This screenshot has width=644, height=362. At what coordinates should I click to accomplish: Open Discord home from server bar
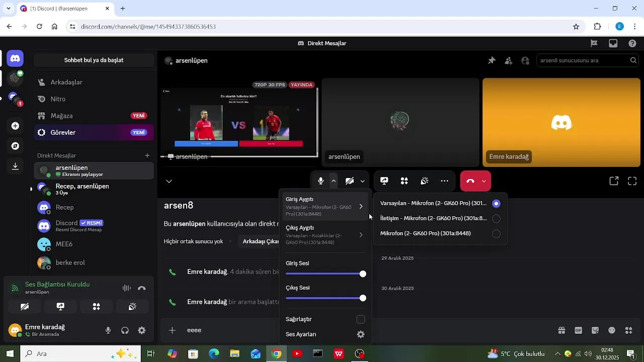(15, 59)
